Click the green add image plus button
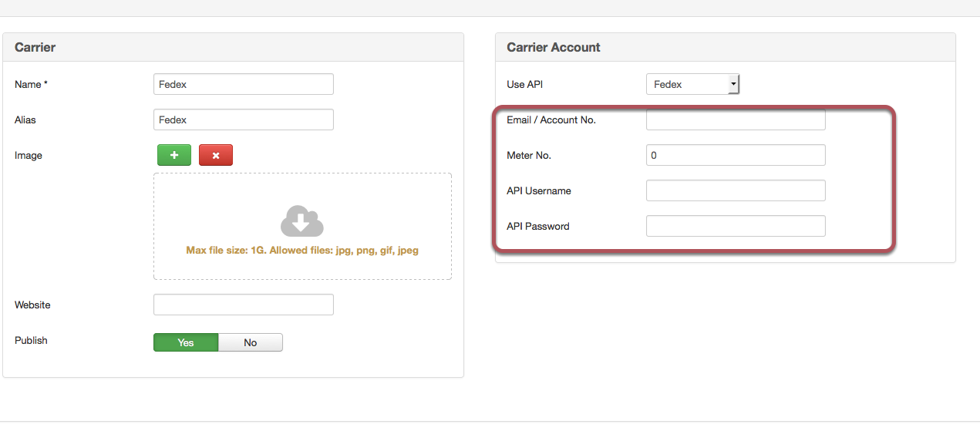Image resolution: width=980 pixels, height=431 pixels. pos(174,155)
